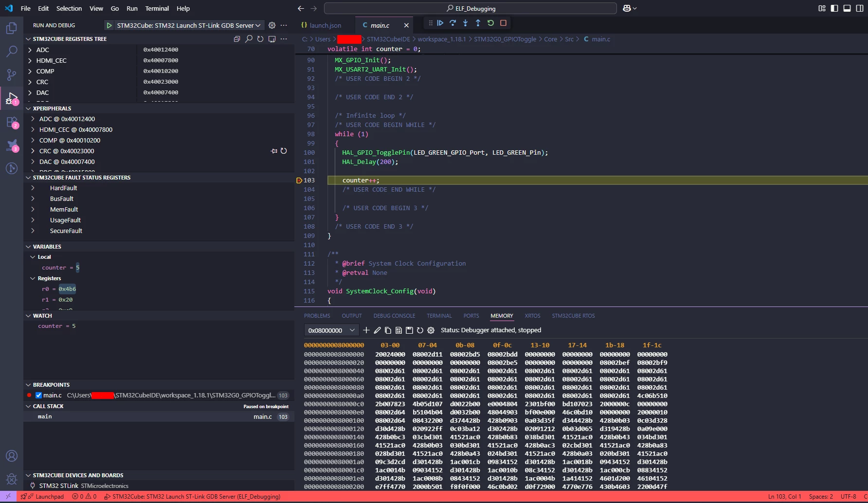The image size is (868, 503).
Task: Toggle the bottom panel layout
Action: pyautogui.click(x=847, y=8)
